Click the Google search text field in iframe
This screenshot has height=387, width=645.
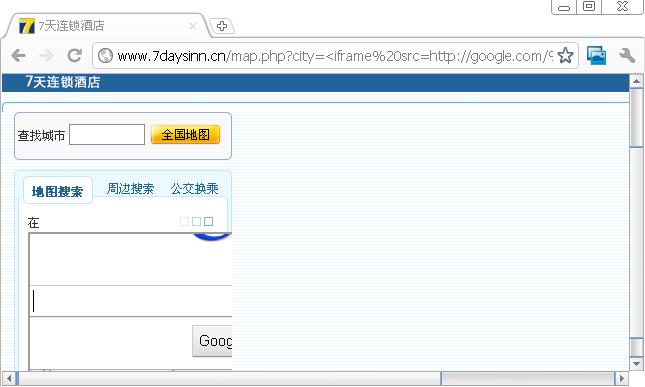[131, 301]
